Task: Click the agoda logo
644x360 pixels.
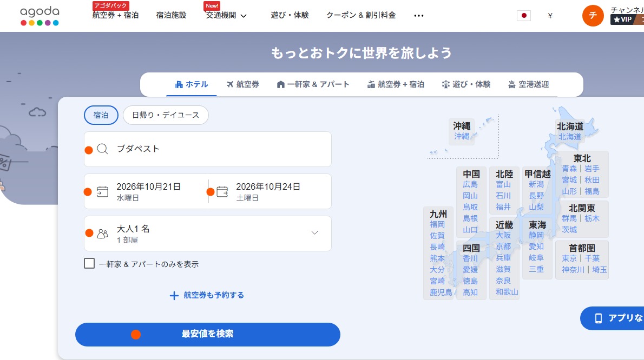Action: (40, 16)
